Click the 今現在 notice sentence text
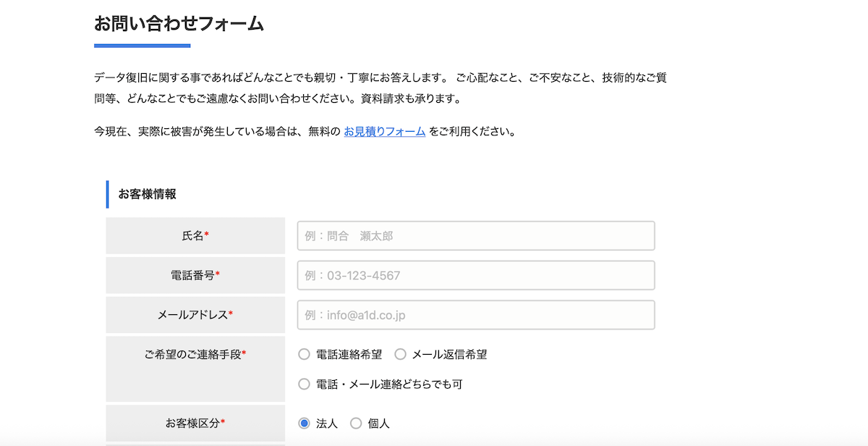This screenshot has width=868, height=446. point(217,132)
